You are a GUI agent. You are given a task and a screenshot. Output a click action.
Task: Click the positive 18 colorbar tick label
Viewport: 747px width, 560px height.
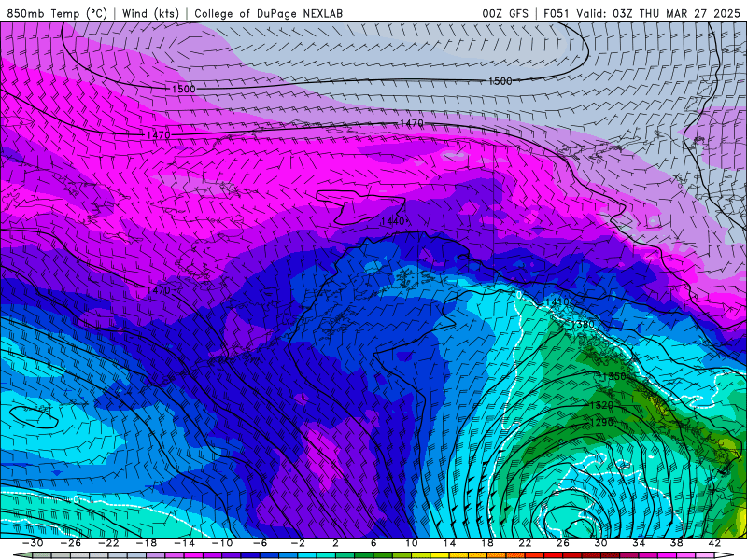[486, 543]
